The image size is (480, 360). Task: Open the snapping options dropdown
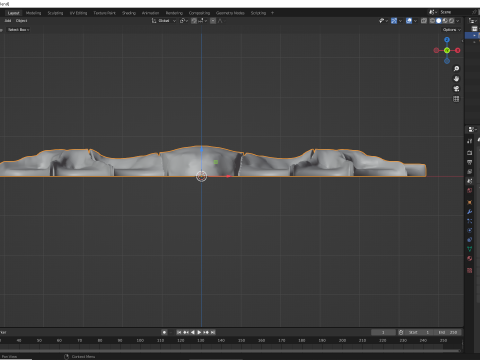(203, 21)
